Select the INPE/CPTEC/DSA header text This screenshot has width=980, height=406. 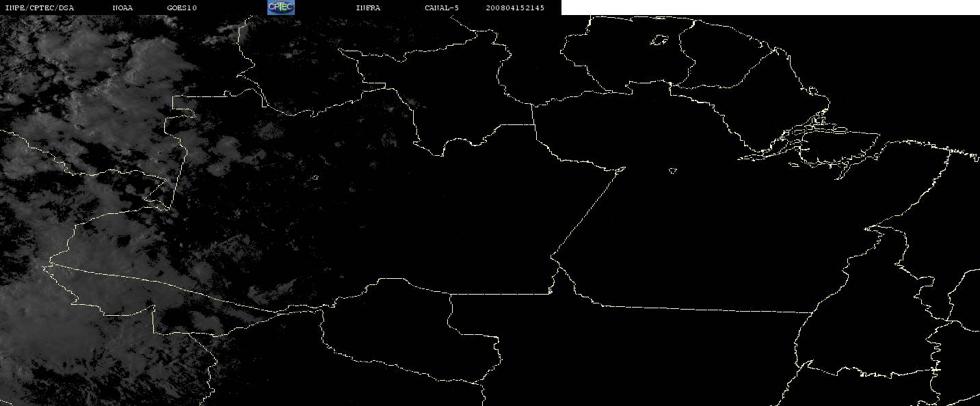39,8
